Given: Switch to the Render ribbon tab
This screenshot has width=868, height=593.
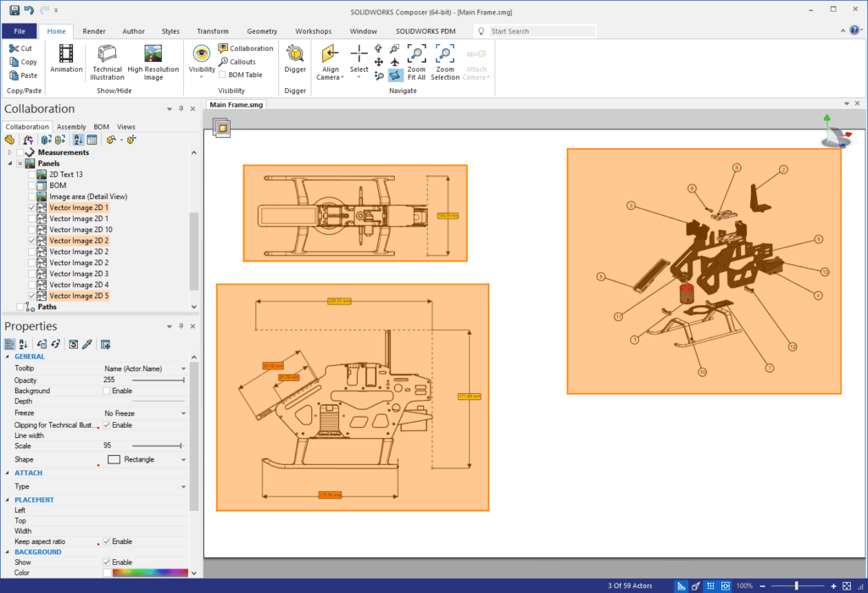Looking at the screenshot, I should click(x=93, y=30).
